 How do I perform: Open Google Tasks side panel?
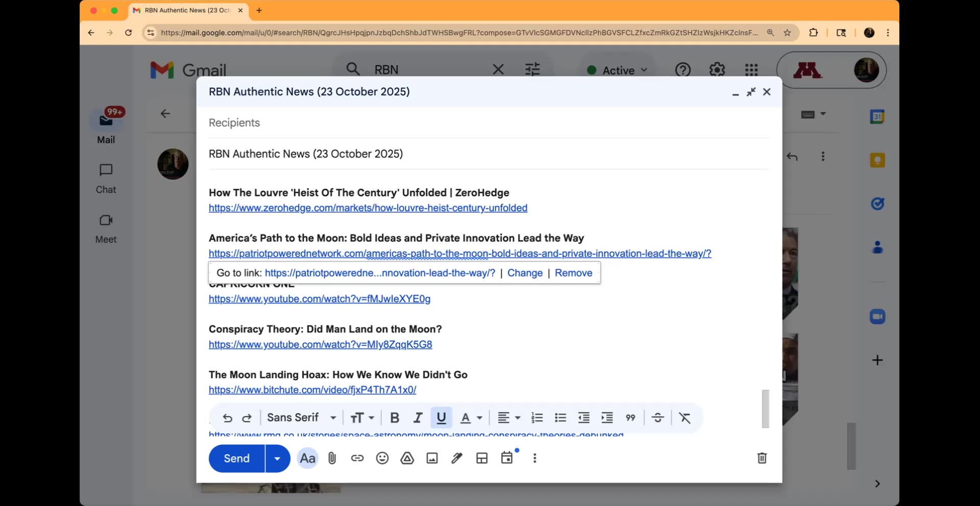[x=877, y=204]
